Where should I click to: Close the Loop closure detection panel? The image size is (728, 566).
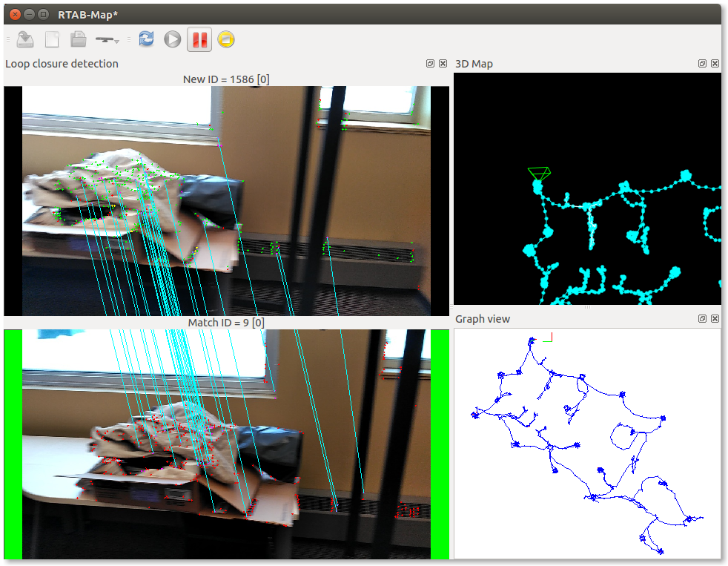(443, 64)
